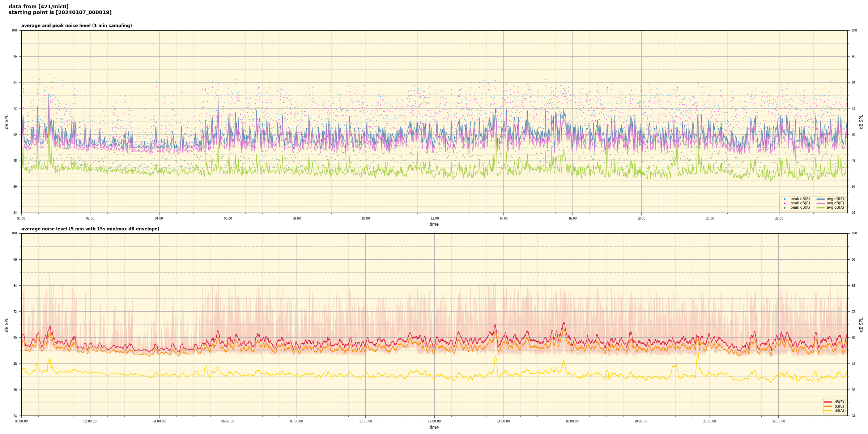868x434 pixels.
Task: Click red dB(Z) swatch in bottom legend
Action: 828,402
